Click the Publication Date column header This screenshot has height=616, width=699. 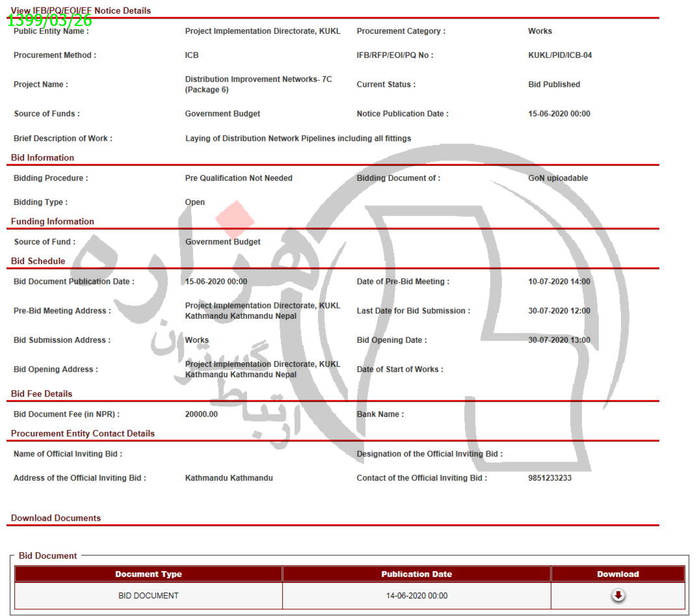pyautogui.click(x=416, y=574)
